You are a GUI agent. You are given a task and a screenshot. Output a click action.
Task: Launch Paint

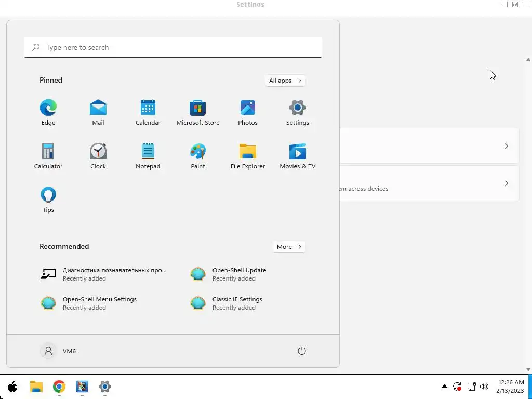tap(198, 156)
